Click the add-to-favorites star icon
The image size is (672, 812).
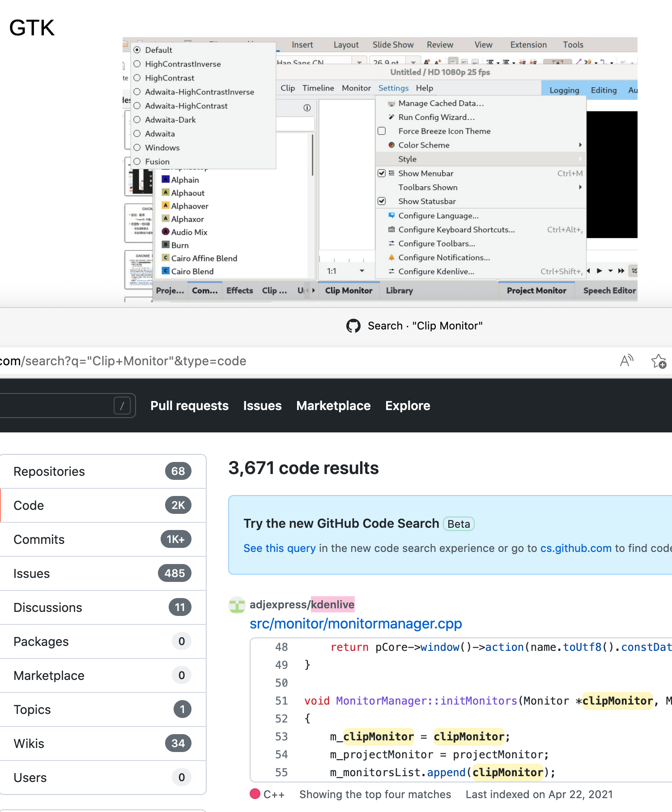659,361
